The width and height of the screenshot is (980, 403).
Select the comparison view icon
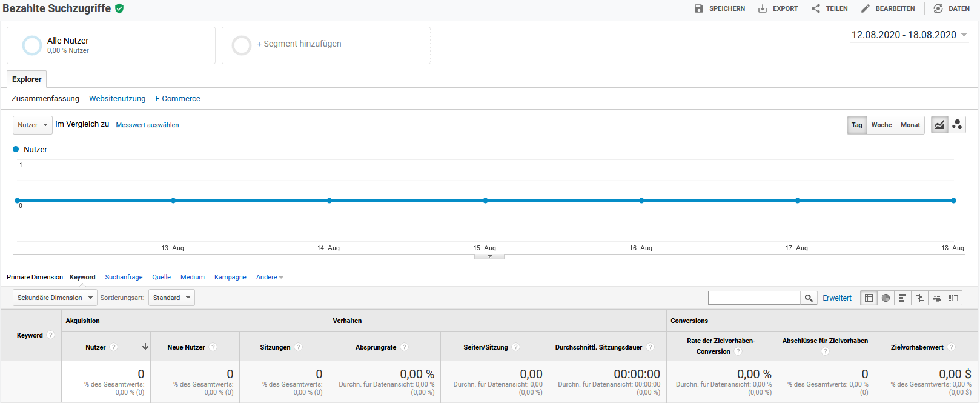919,298
